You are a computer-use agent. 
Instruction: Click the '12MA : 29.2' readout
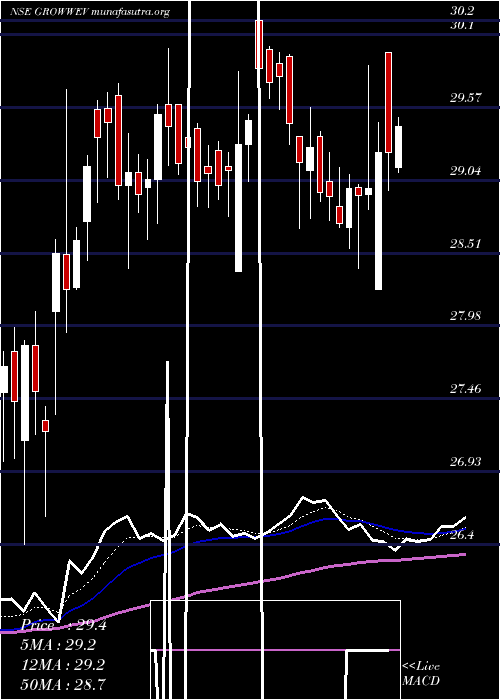[64, 664]
